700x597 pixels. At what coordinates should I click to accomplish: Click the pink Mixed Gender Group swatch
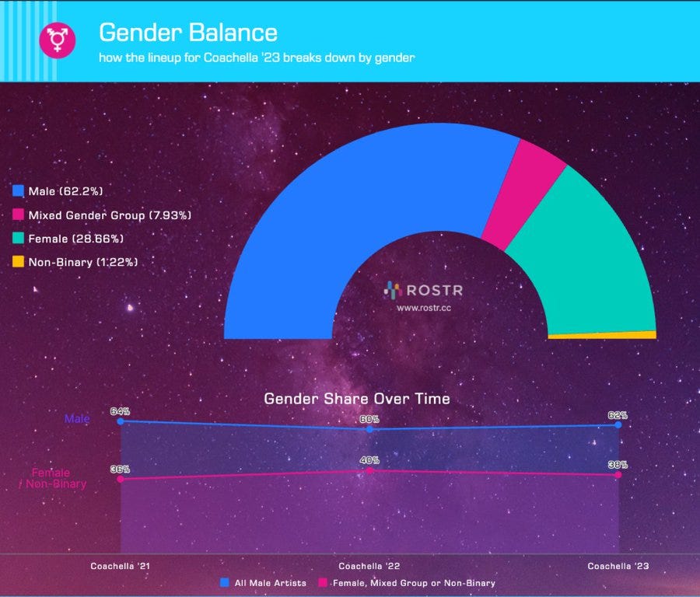pyautogui.click(x=19, y=215)
